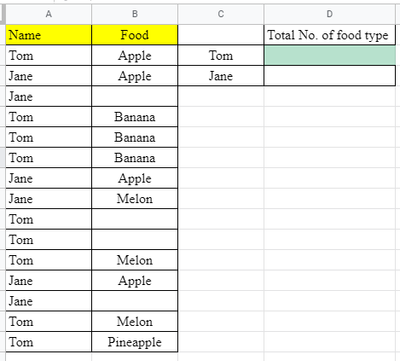The height and width of the screenshot is (361, 400).
Task: Select the empty cell above Tom in column C
Action: pyautogui.click(x=221, y=35)
